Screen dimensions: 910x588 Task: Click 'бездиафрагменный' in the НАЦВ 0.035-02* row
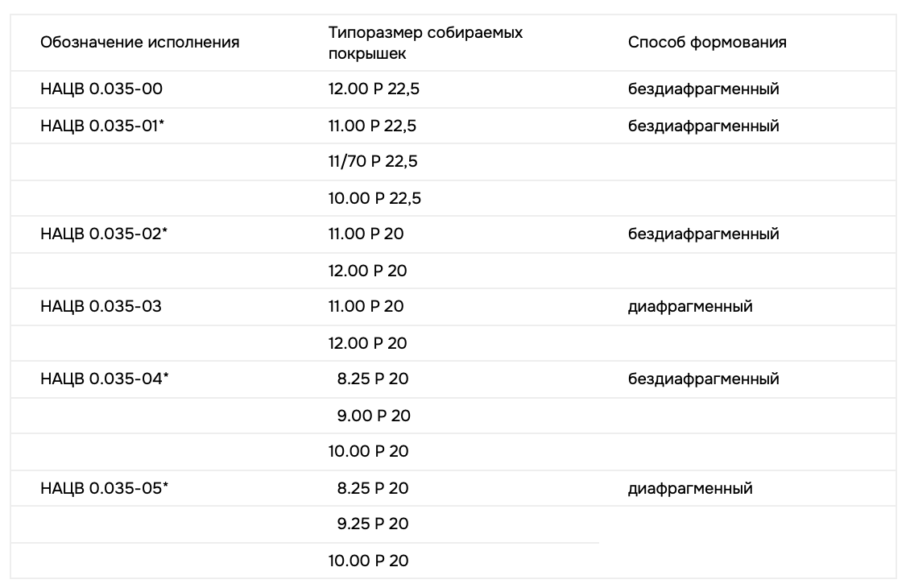tap(703, 234)
